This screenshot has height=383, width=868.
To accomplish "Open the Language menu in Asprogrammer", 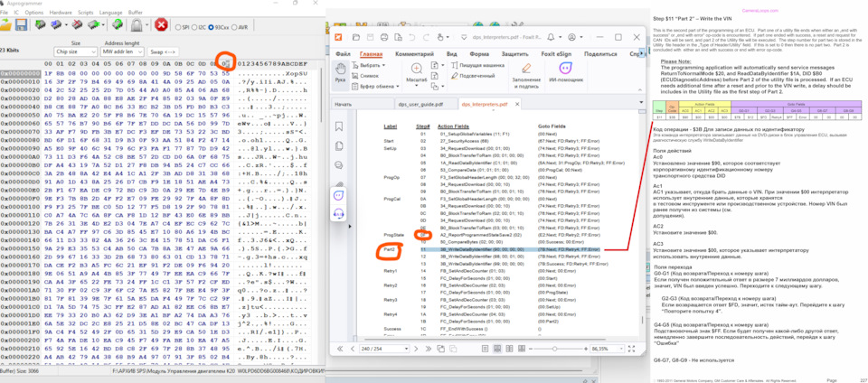I will 110,12.
